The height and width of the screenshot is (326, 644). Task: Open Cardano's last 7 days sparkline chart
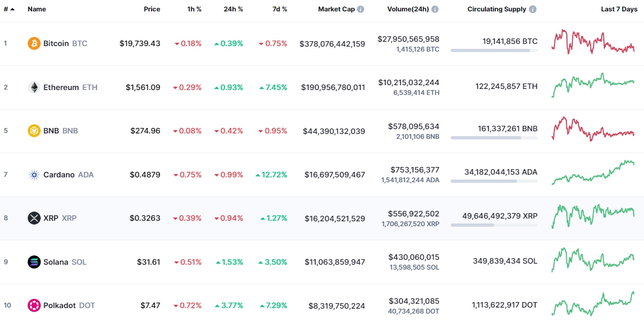pos(593,172)
